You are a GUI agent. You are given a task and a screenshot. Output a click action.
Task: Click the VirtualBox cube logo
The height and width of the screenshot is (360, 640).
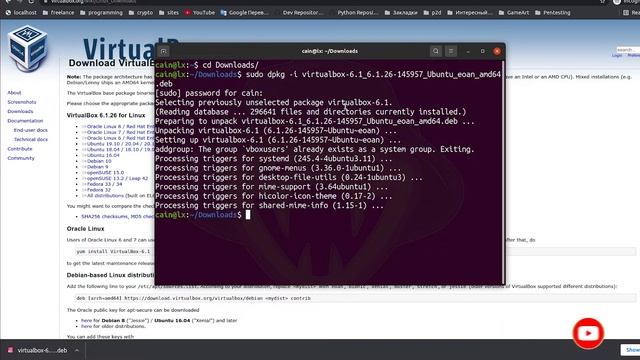coord(28,48)
